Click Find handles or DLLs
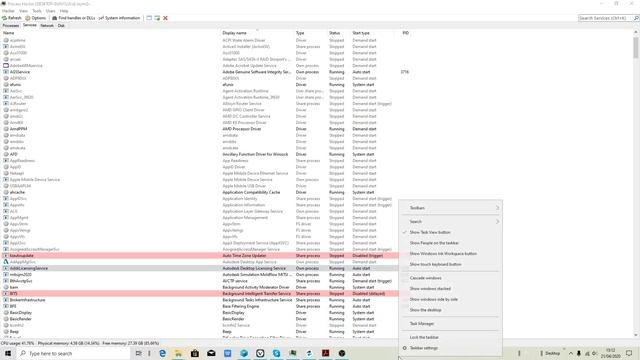 (x=73, y=18)
